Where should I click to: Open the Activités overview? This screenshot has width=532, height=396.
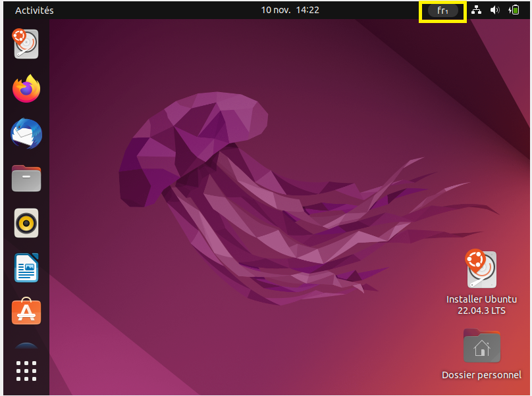34,11
